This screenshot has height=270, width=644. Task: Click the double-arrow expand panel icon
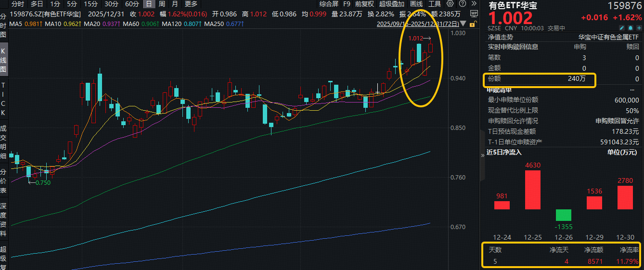[x=473, y=4]
